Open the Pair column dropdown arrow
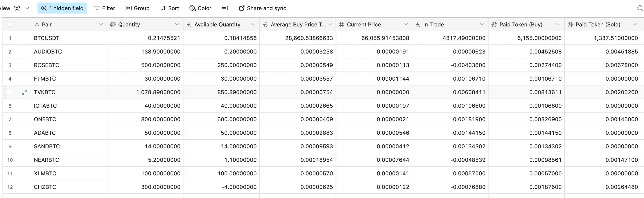Viewport: 644px width, 198px height. 101,25
